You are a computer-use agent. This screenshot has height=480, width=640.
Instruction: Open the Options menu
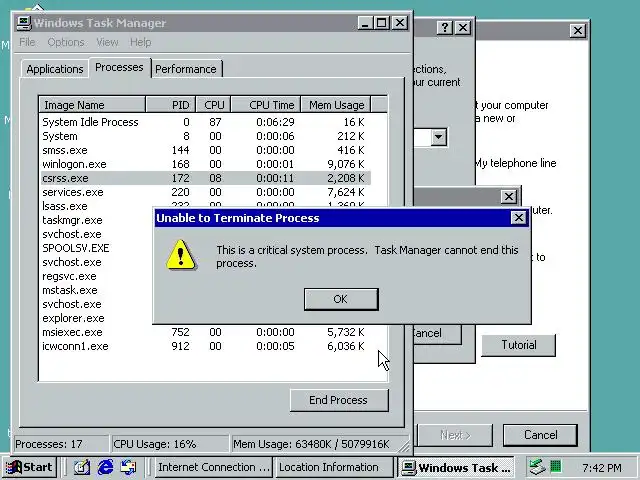click(66, 42)
